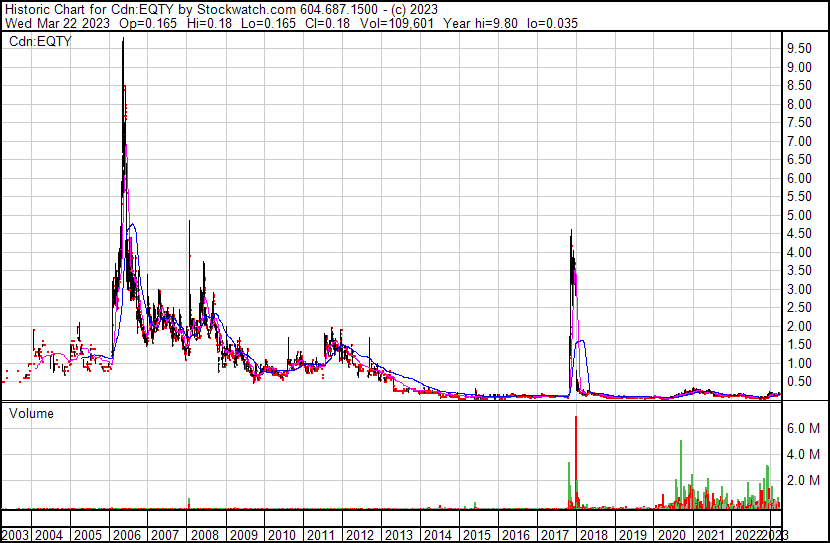The width and height of the screenshot is (830, 543).
Task: Click the Volume panel title
Action: pyautogui.click(x=31, y=413)
